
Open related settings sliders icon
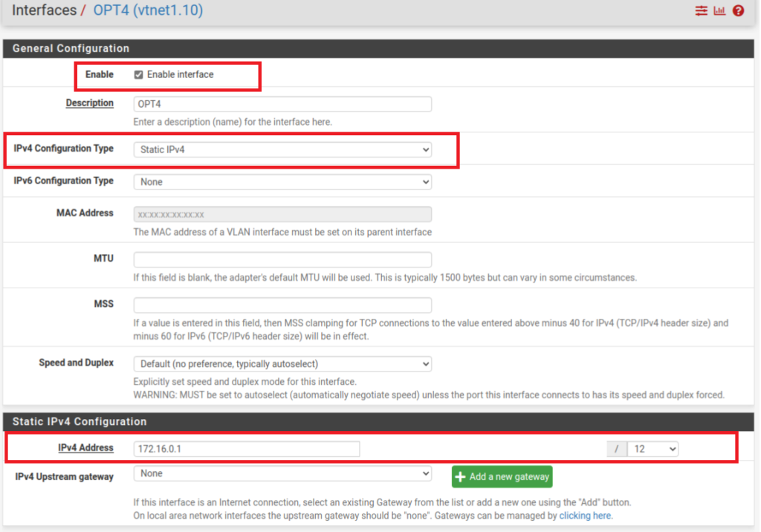701,11
